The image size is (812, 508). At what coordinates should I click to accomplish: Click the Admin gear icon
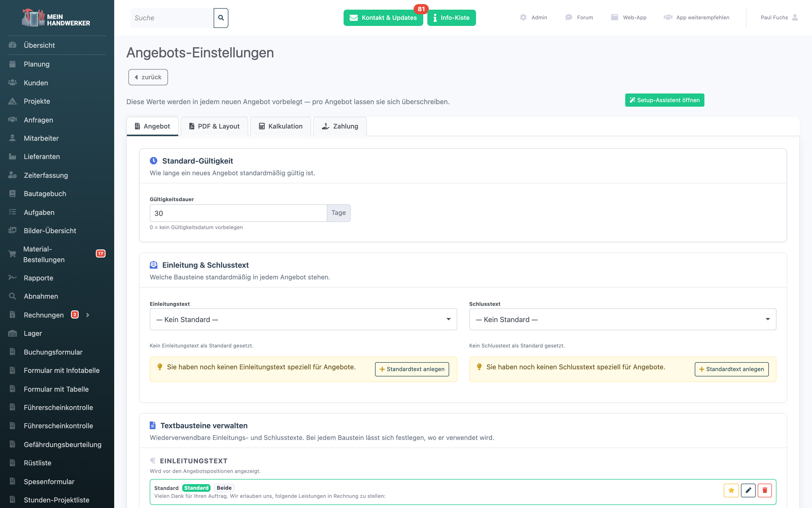coord(523,18)
